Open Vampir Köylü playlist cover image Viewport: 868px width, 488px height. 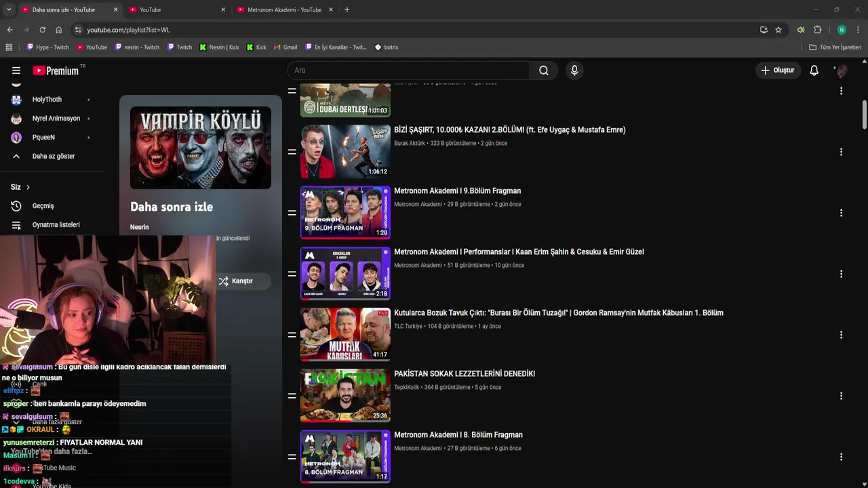tap(201, 148)
